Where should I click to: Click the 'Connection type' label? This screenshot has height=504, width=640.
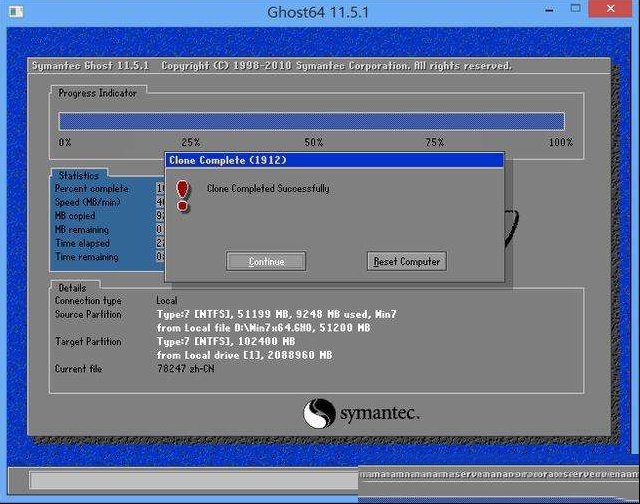(88, 301)
